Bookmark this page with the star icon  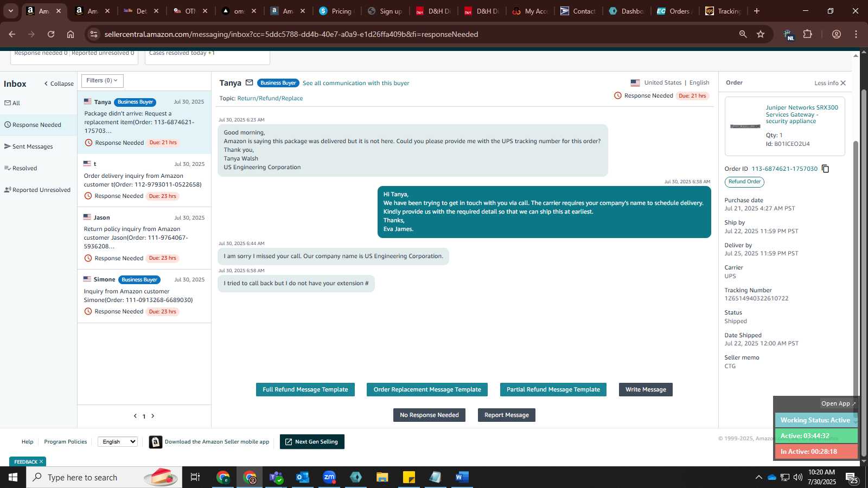pos(761,34)
